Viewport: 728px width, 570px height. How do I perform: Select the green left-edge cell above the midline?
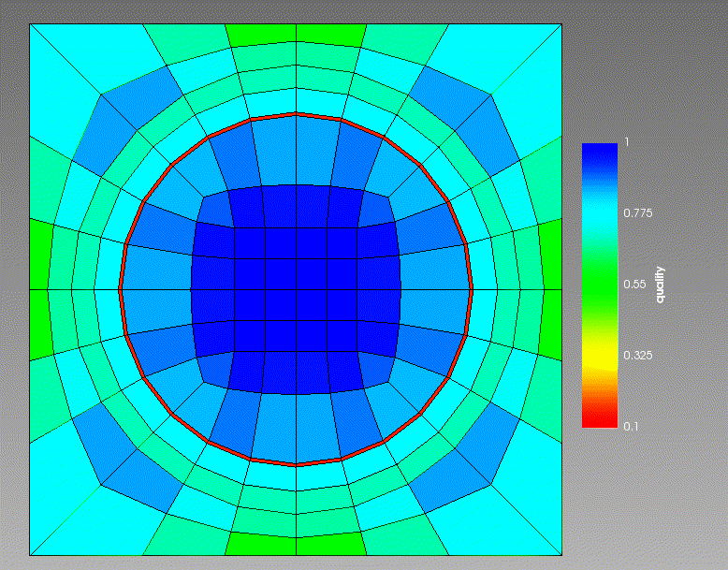click(x=40, y=255)
